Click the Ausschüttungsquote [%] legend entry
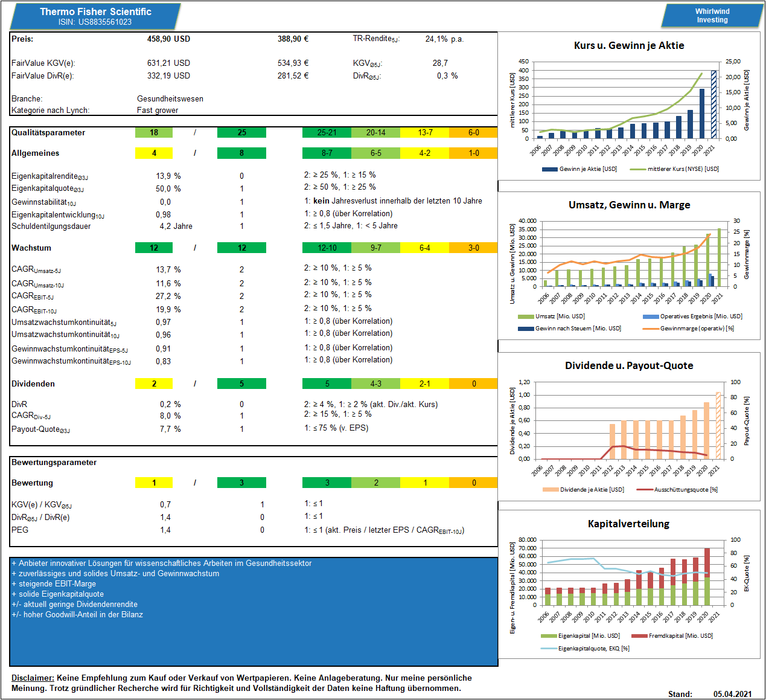The width and height of the screenshot is (766, 700). (x=677, y=490)
